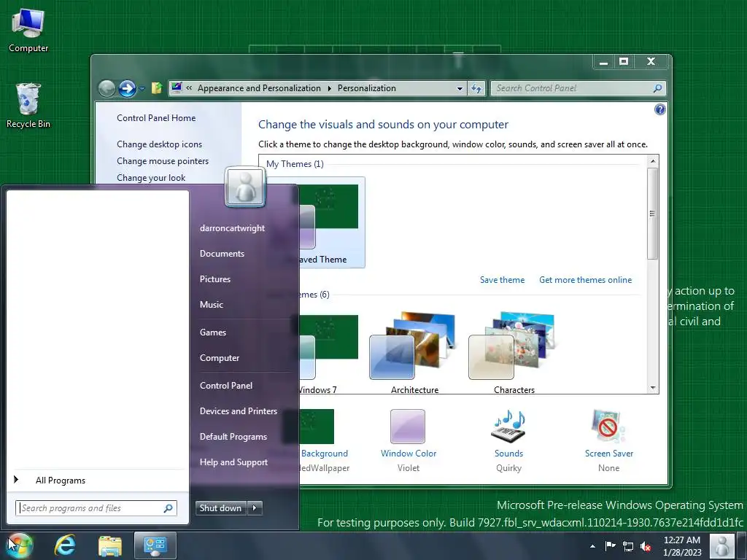Open Control Panel Home link

[x=156, y=118]
